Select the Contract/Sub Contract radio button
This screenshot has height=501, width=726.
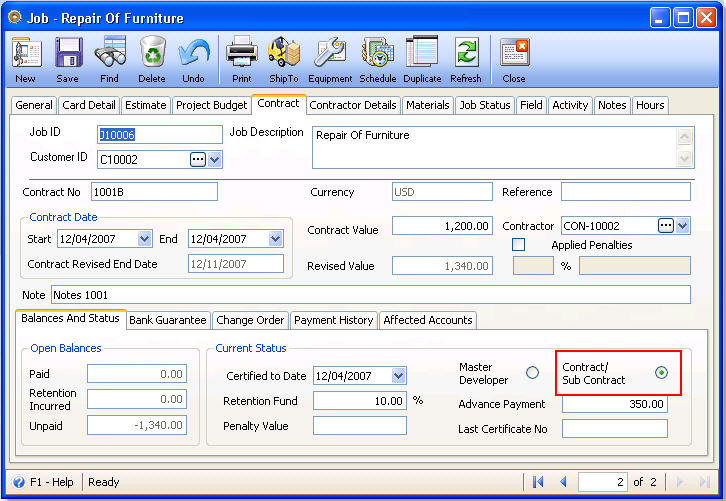662,373
